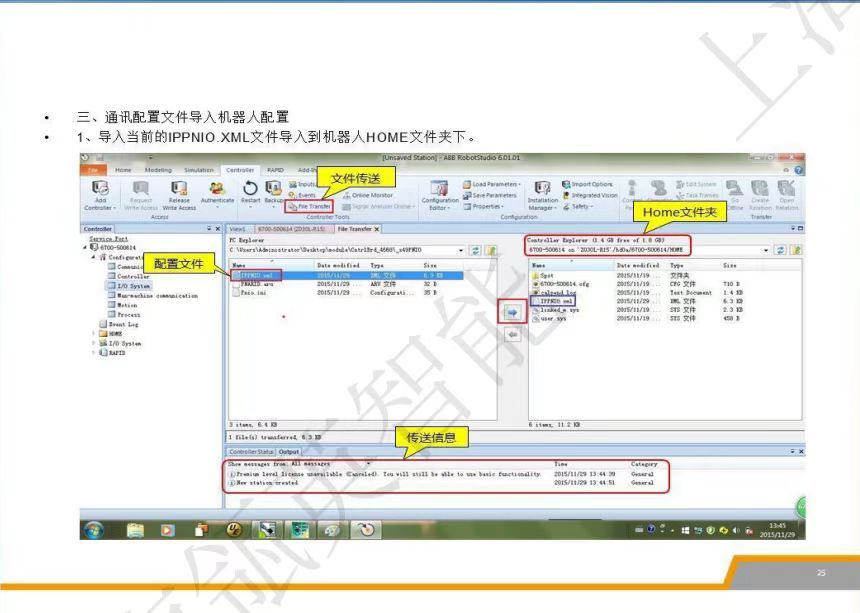Open the Safety dropdown
Viewport: 860px width, 613px height.
578,207
